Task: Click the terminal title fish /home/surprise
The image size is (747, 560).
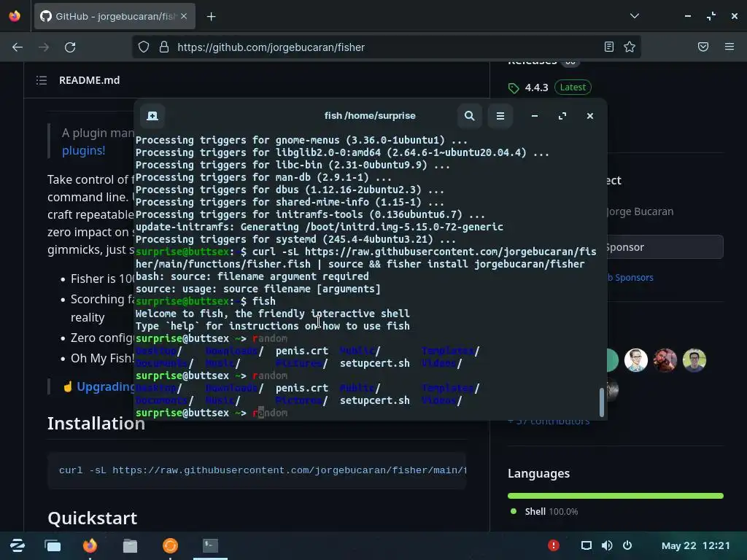Action: pos(370,116)
